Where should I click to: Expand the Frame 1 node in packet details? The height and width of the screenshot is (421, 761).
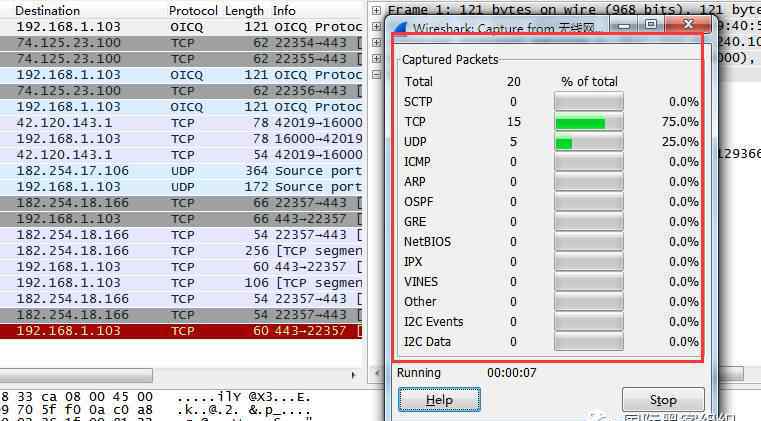(376, 10)
